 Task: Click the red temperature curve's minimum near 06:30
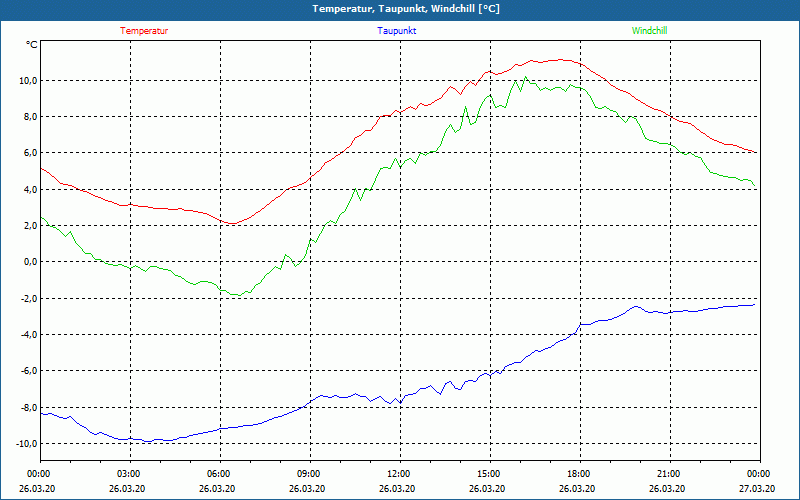click(x=232, y=223)
